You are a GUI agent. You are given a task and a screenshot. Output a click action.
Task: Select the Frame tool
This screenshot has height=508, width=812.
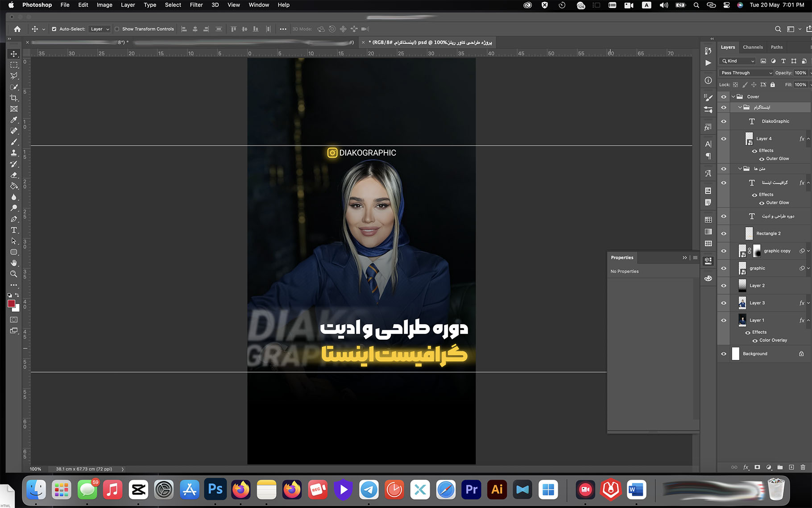tap(14, 109)
